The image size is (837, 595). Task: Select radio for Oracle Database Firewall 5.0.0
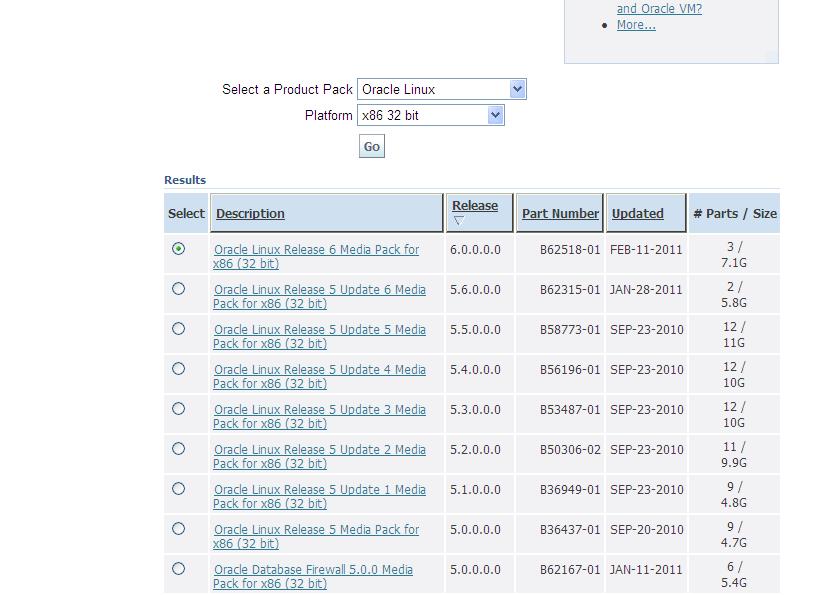coord(178,569)
